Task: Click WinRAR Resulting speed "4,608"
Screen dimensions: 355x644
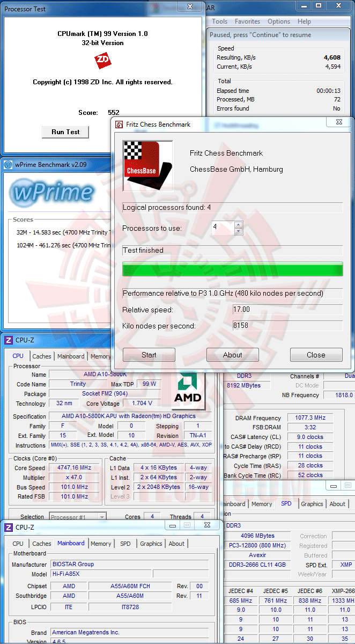Action: (x=332, y=57)
